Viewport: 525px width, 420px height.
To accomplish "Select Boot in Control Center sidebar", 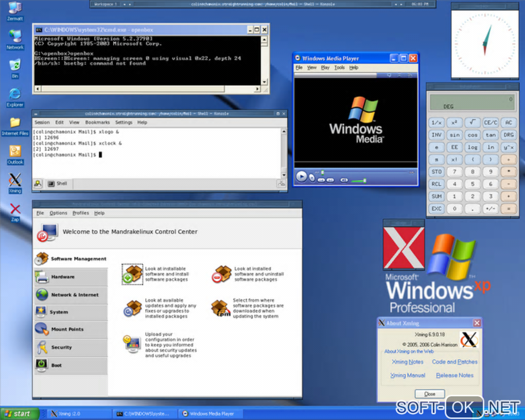I will [71, 365].
